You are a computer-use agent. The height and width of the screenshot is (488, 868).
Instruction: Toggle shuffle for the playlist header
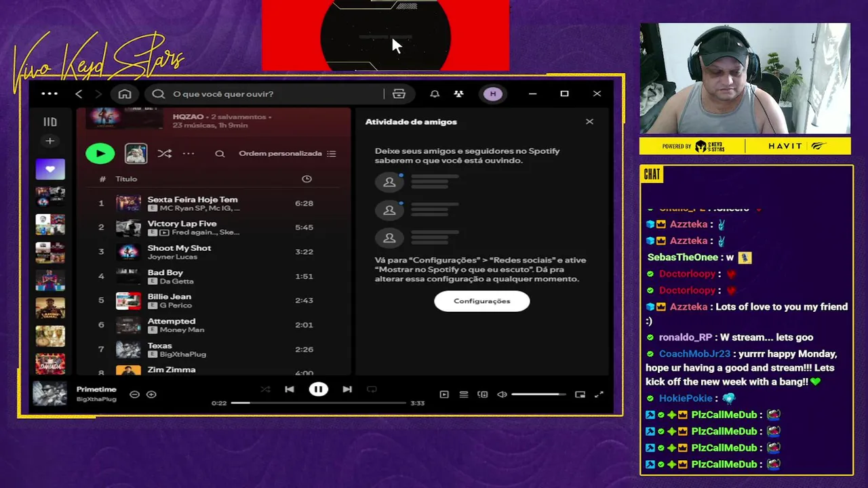tap(165, 154)
